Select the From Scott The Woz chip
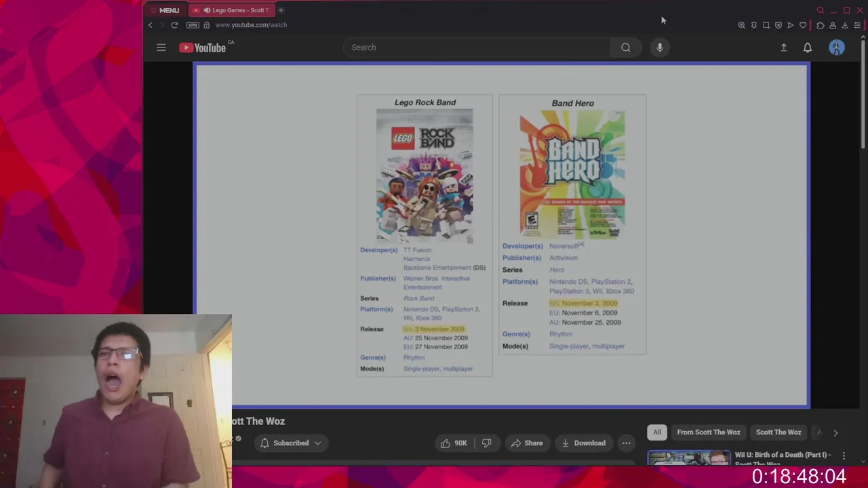 tap(709, 432)
